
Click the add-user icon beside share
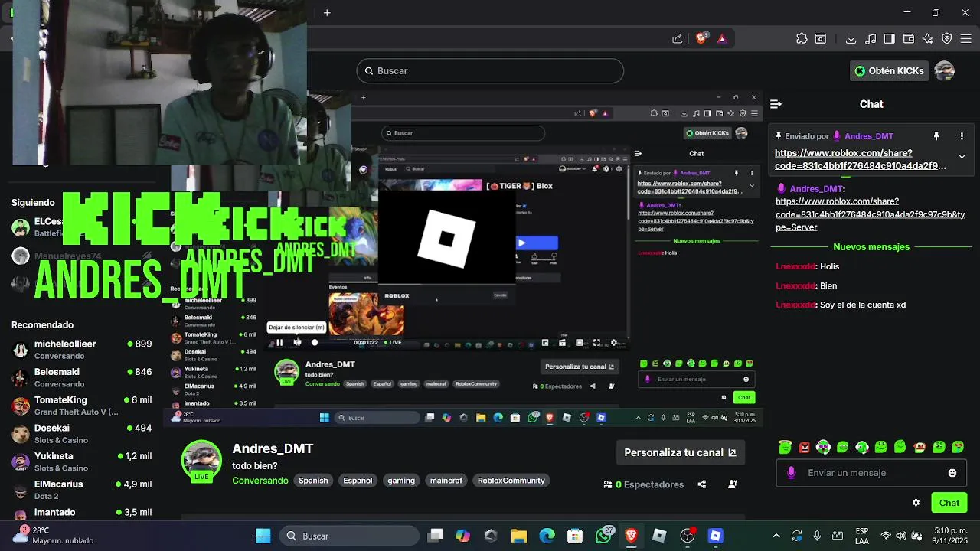(x=733, y=484)
